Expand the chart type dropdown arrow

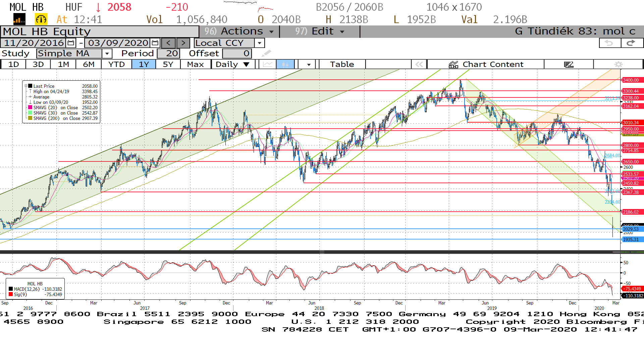309,64
